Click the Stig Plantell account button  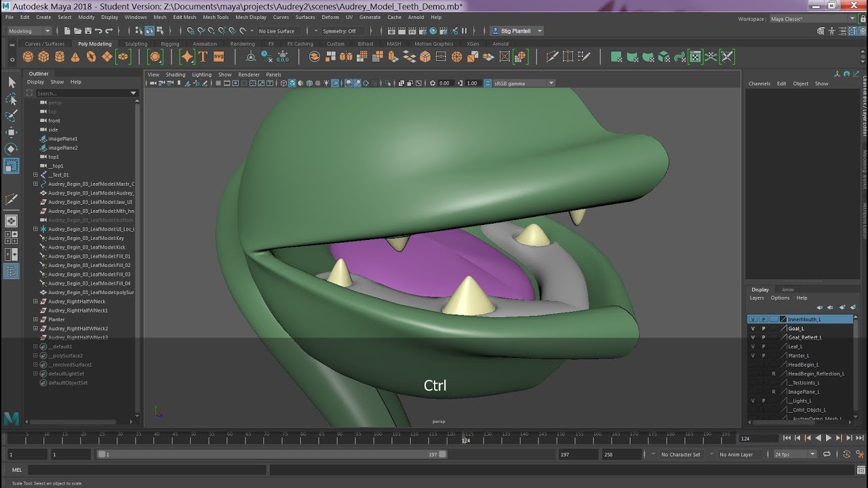coord(517,30)
